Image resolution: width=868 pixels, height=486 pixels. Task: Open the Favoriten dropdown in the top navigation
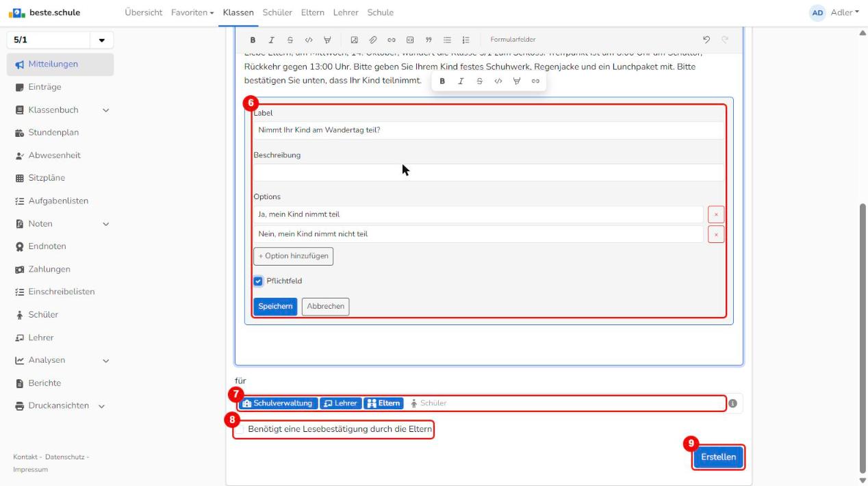click(193, 12)
